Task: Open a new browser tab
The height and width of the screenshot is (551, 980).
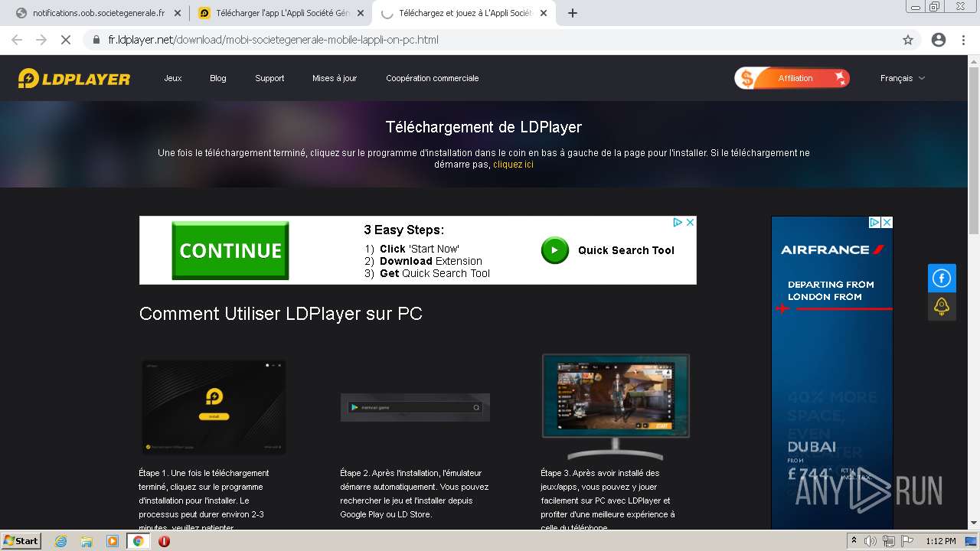Action: pyautogui.click(x=572, y=13)
